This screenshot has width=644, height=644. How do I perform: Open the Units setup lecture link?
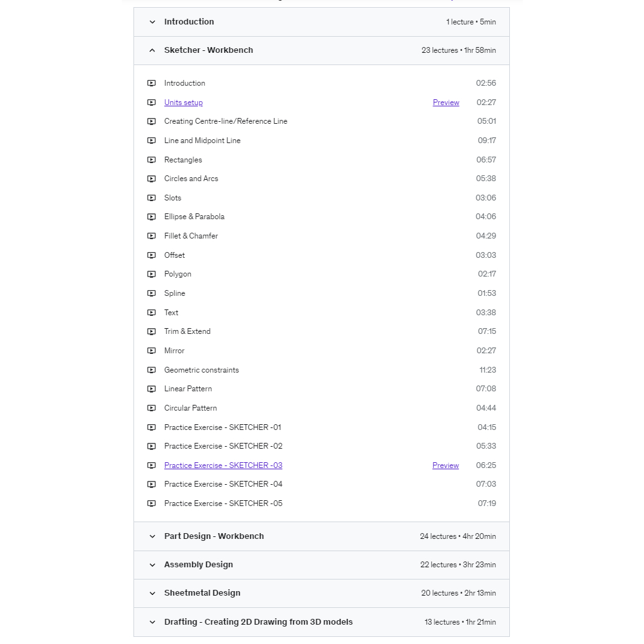[183, 102]
